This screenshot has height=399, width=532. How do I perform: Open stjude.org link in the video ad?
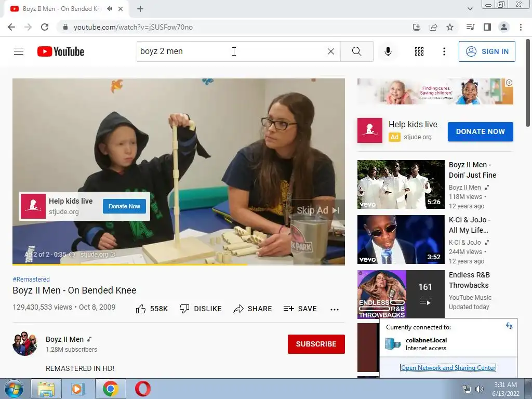click(98, 255)
